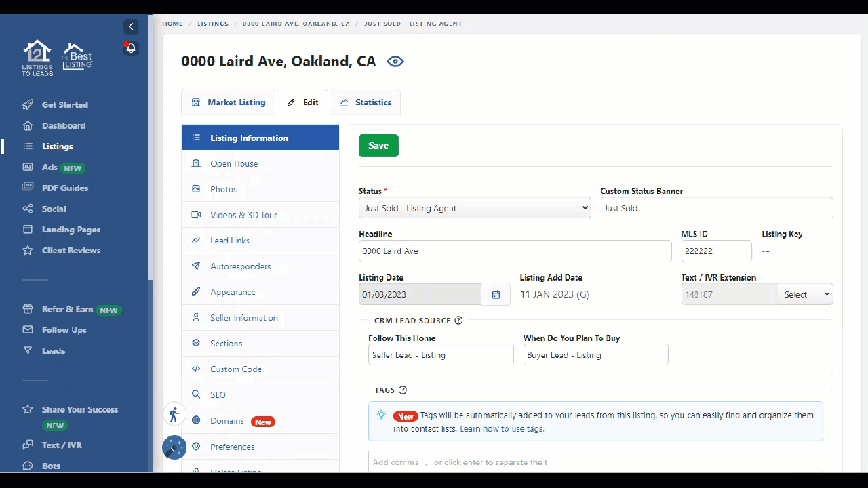Open the Text / IVR Extension Select dropdown
This screenshot has height=488, width=868.
coord(806,294)
